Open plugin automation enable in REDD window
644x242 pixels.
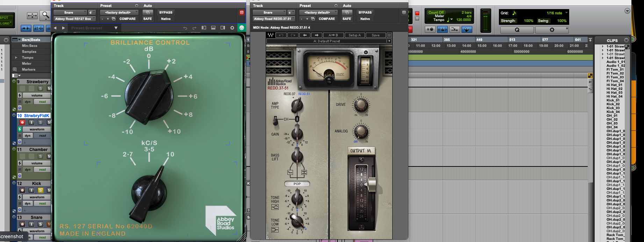click(x=347, y=12)
